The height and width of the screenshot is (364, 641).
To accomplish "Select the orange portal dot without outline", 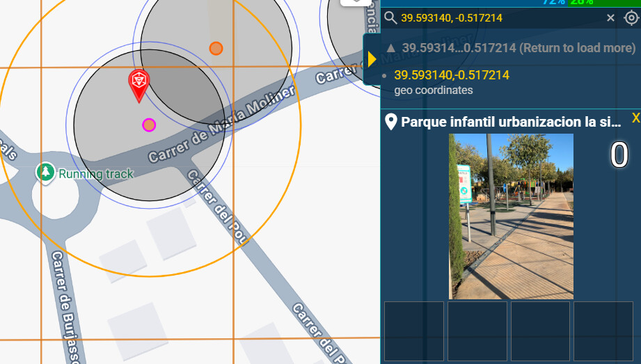I will coord(216,48).
